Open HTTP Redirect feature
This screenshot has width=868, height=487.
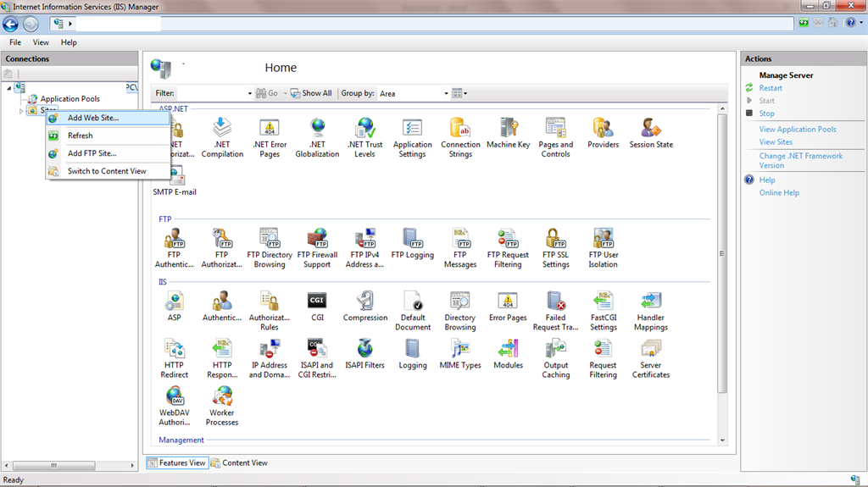point(175,358)
